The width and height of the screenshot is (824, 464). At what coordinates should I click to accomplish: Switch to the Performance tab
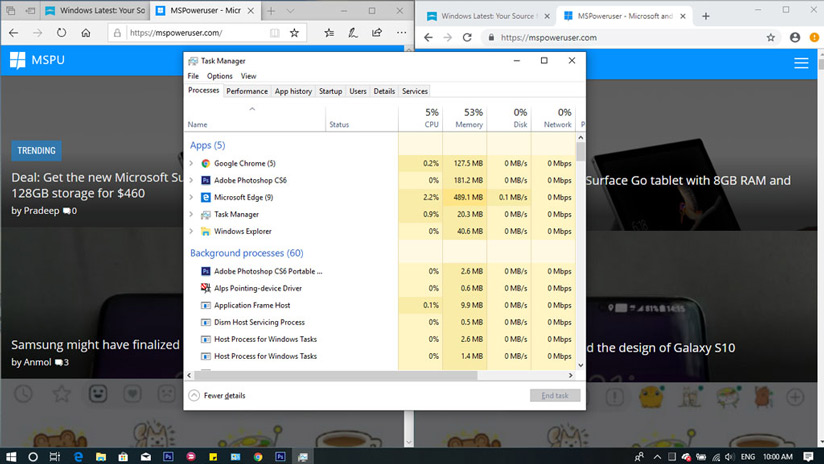pyautogui.click(x=247, y=91)
